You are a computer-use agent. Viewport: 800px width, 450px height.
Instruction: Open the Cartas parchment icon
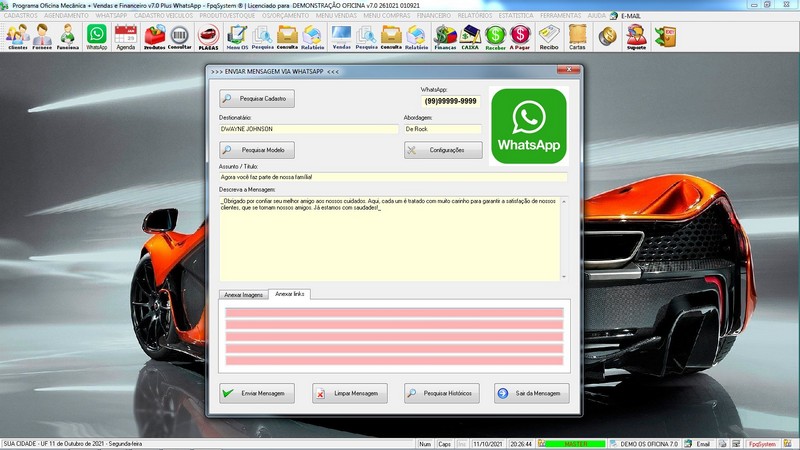[578, 37]
